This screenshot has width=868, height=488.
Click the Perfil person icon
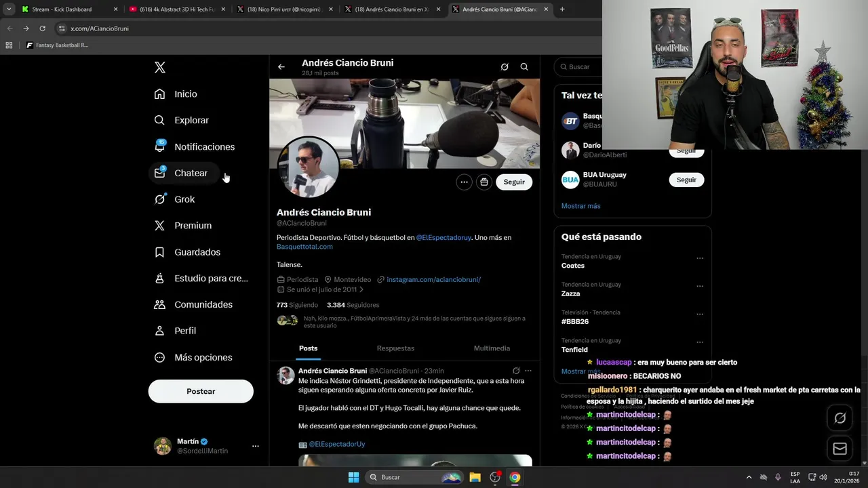pyautogui.click(x=159, y=331)
